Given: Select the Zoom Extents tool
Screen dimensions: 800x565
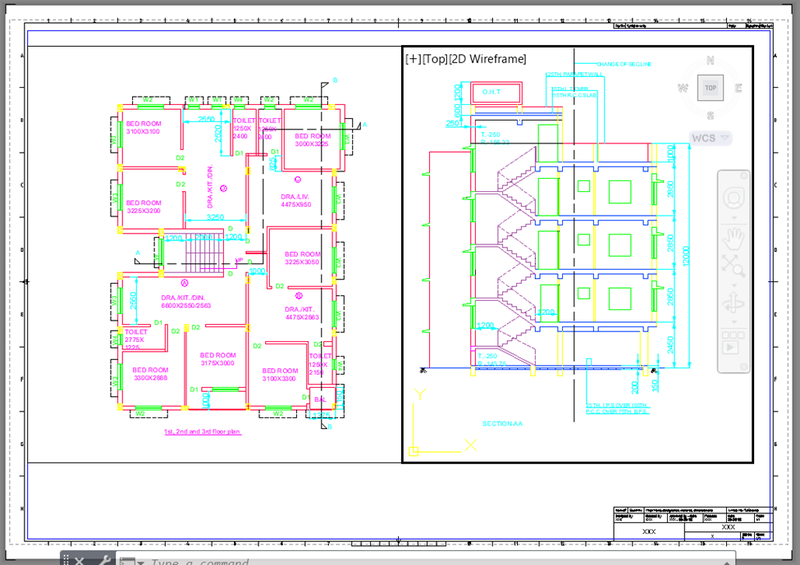Looking at the screenshot, I should coord(734,265).
